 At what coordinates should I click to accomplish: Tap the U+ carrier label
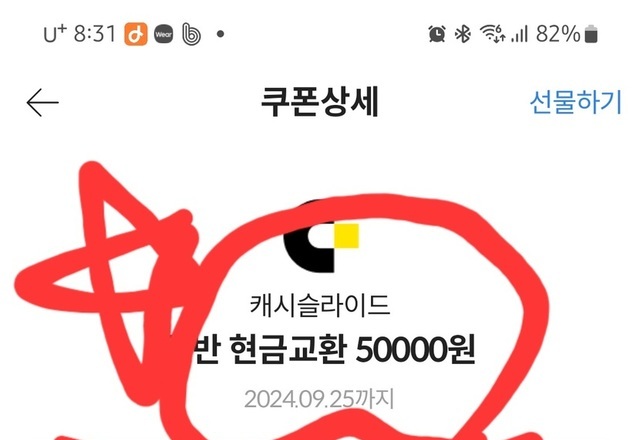55,33
